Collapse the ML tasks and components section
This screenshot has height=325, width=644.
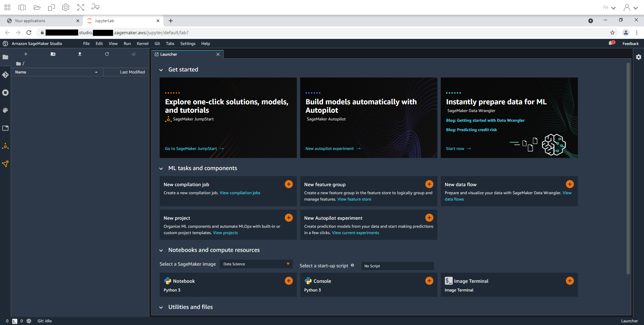pyautogui.click(x=161, y=168)
